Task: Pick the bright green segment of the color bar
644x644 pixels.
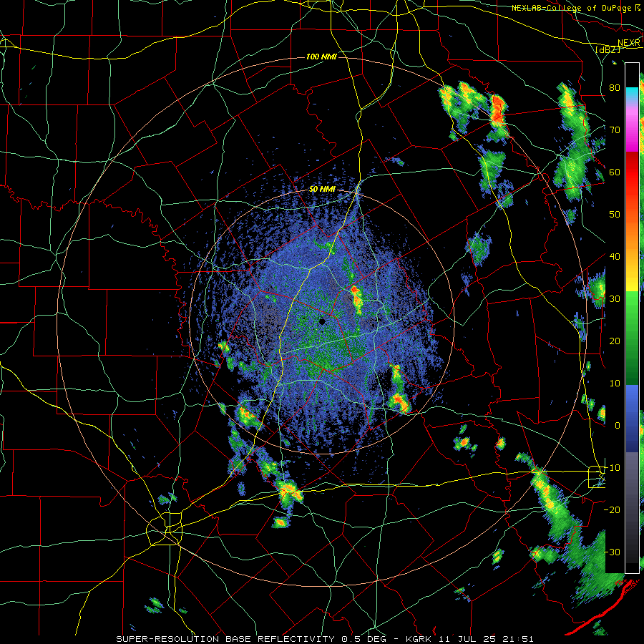Action: pyautogui.click(x=632, y=312)
